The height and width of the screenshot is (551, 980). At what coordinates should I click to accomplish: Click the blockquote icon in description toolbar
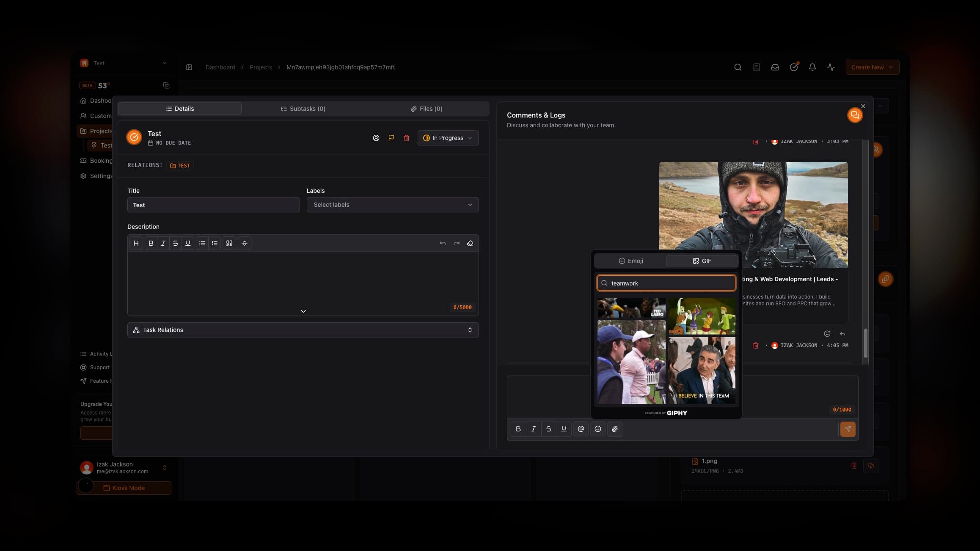[x=229, y=243]
